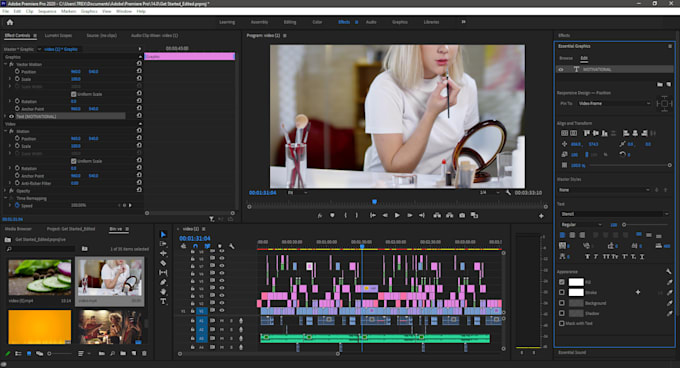Expand Opacity effect in Effect Controls

click(6, 191)
